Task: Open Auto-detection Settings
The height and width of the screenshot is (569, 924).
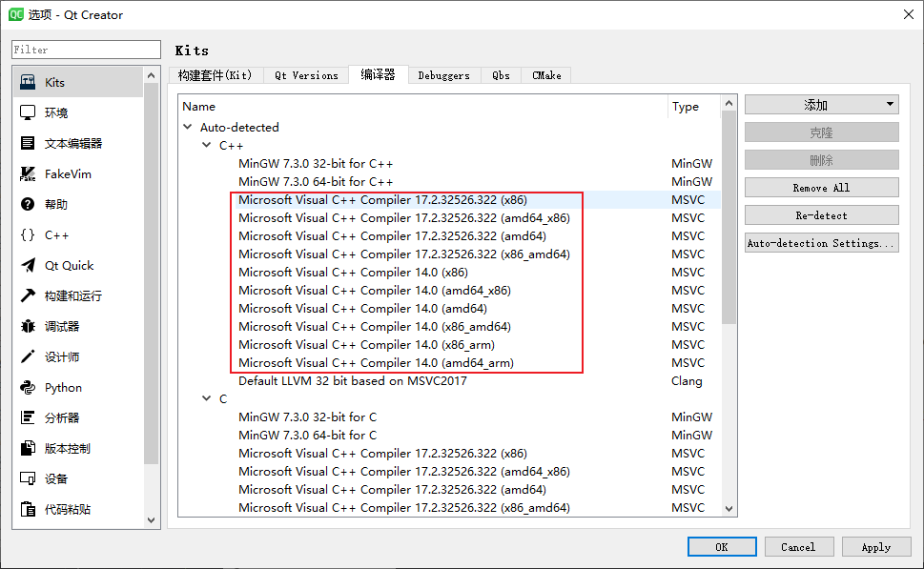Action: click(x=821, y=243)
